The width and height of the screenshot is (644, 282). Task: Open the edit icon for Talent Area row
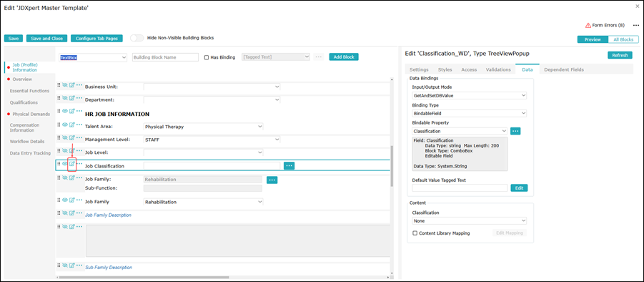72,125
